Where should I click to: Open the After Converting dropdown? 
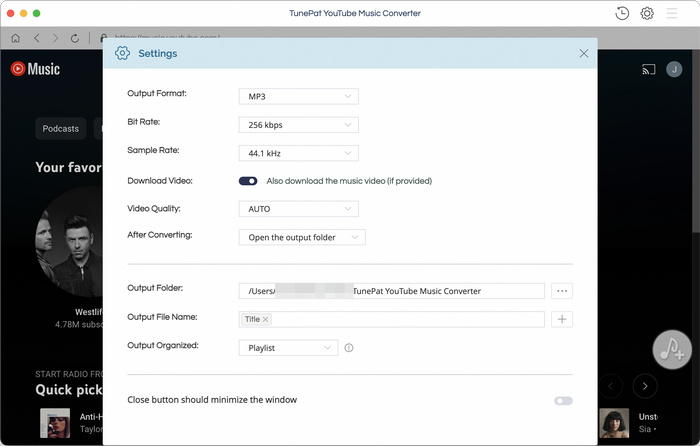302,237
